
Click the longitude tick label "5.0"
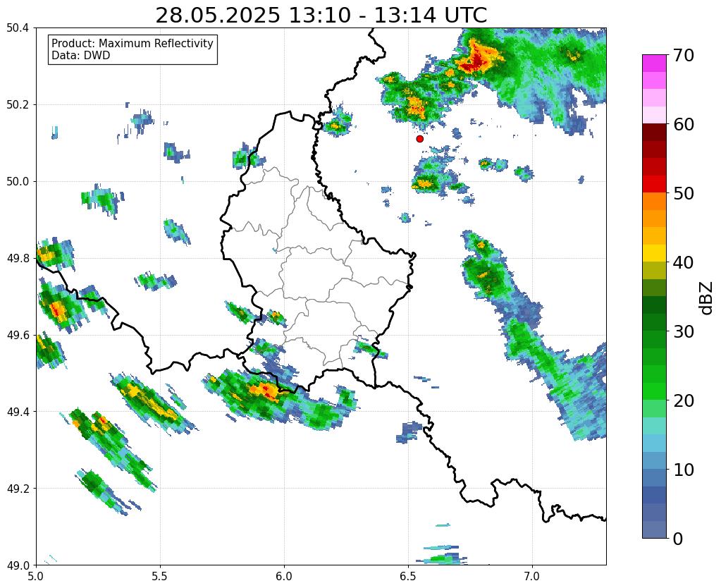click(x=36, y=576)
